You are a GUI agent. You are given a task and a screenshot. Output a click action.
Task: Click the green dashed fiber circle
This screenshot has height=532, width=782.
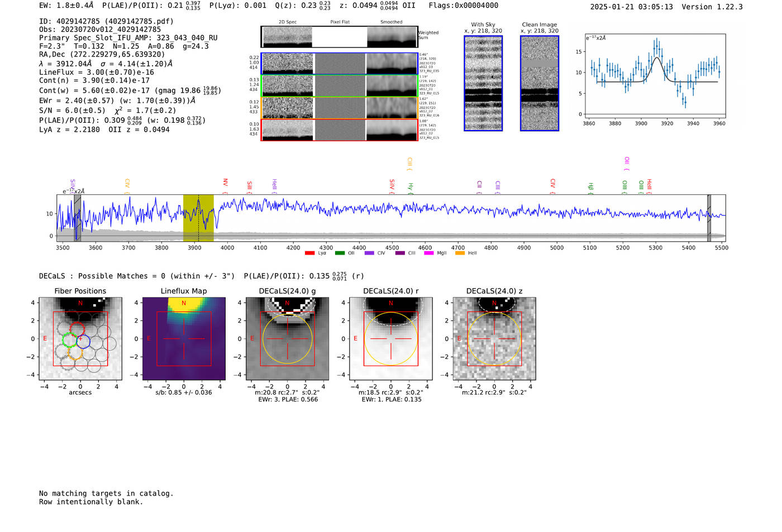coord(70,339)
